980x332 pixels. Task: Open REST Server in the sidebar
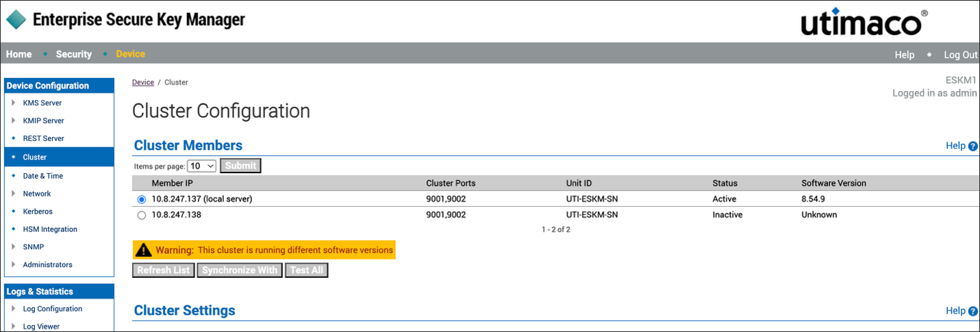coord(44,138)
